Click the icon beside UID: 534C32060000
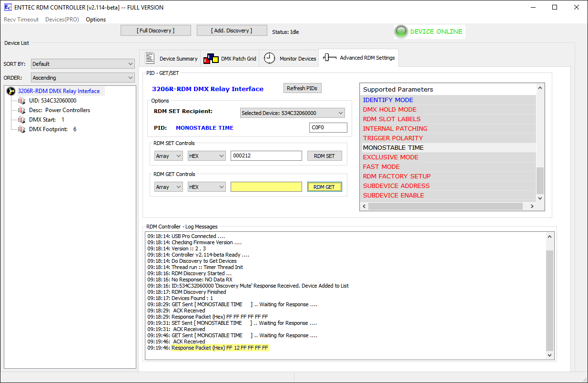The height and width of the screenshot is (383, 588). pos(21,101)
